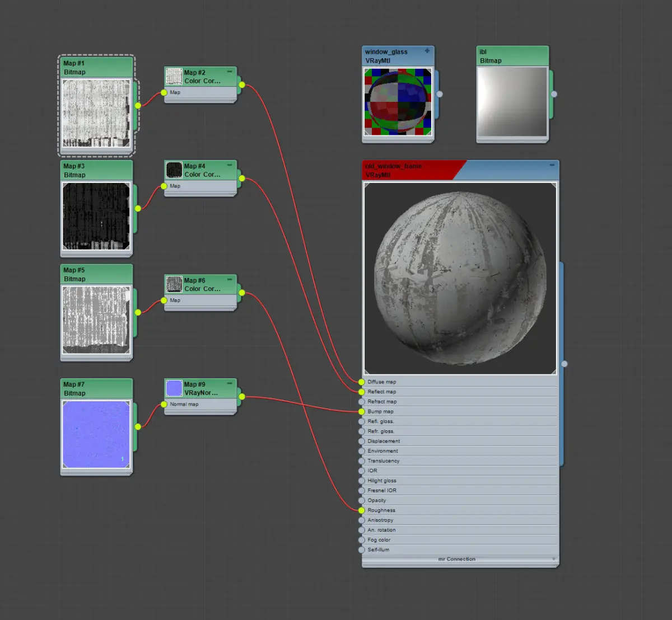
Task: Click the Fog color input socket
Action: click(x=362, y=540)
